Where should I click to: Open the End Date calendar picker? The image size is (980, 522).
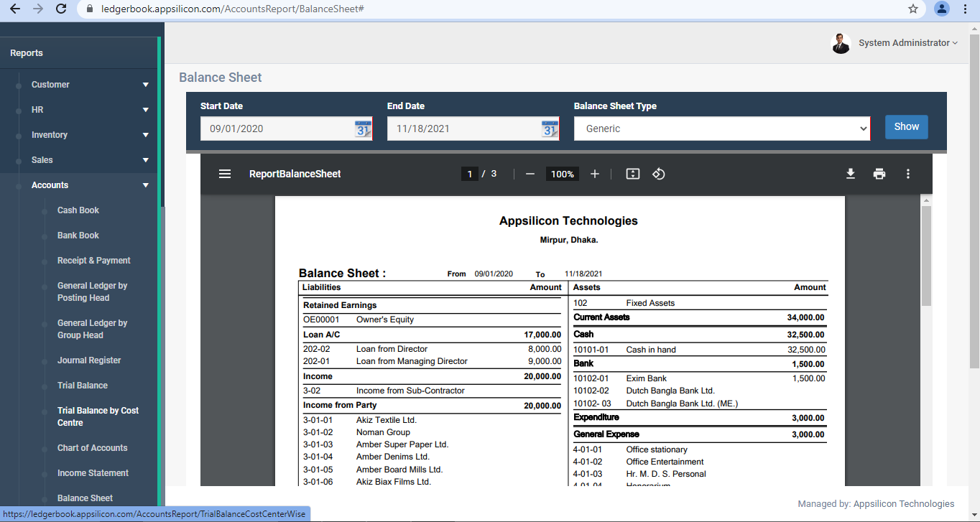click(550, 129)
